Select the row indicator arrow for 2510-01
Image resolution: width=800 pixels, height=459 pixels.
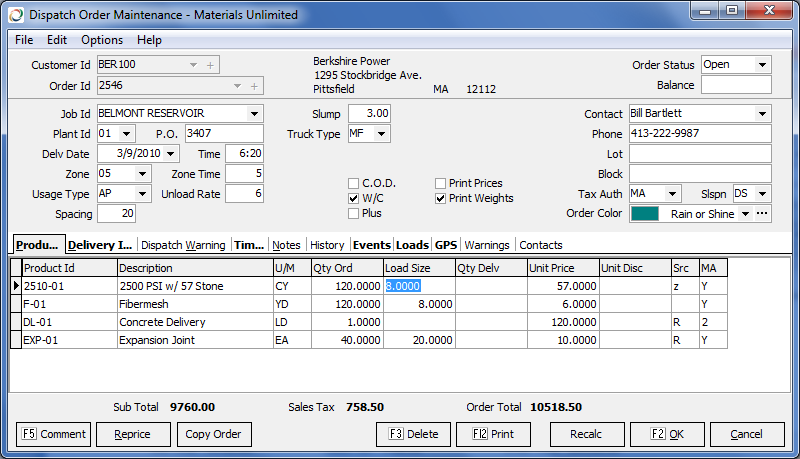coord(15,286)
